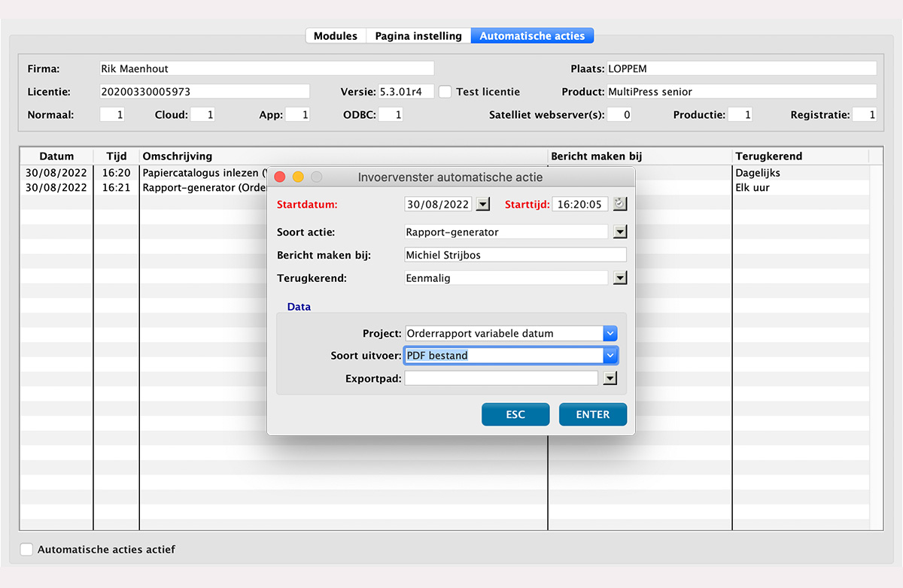Image resolution: width=903 pixels, height=588 pixels.
Task: Select the Rapport-generator row at 16:21
Action: click(x=445, y=188)
